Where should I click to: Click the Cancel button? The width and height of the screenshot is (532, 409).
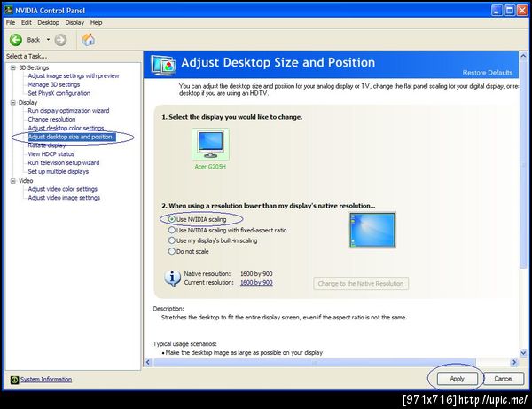coord(503,379)
